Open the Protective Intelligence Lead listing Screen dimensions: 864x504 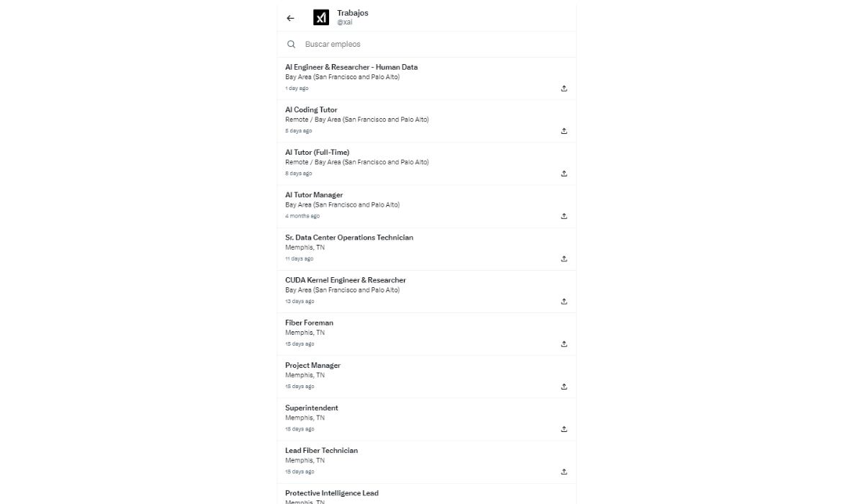point(331,493)
